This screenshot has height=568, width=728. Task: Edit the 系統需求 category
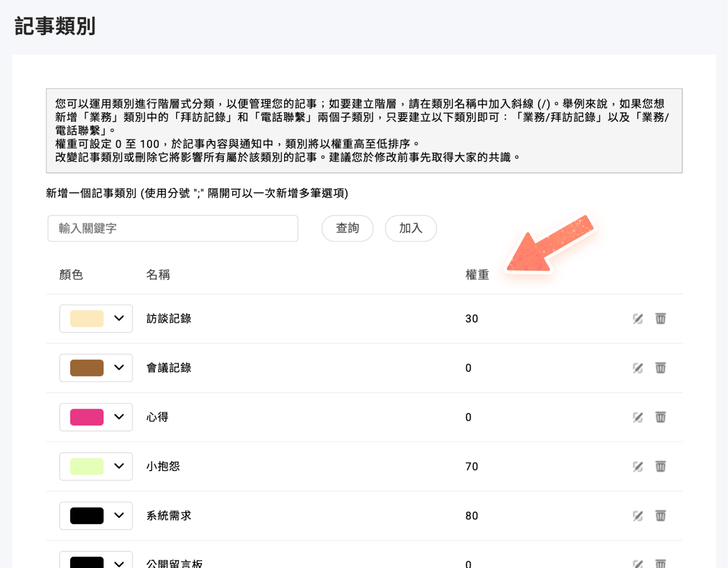pyautogui.click(x=638, y=516)
